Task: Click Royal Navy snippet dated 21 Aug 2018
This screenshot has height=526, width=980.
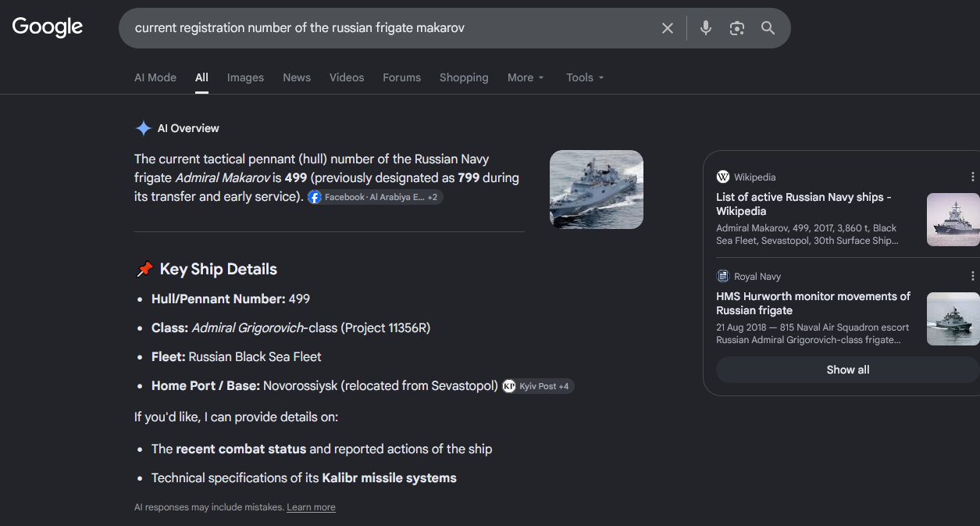Action: [x=813, y=334]
